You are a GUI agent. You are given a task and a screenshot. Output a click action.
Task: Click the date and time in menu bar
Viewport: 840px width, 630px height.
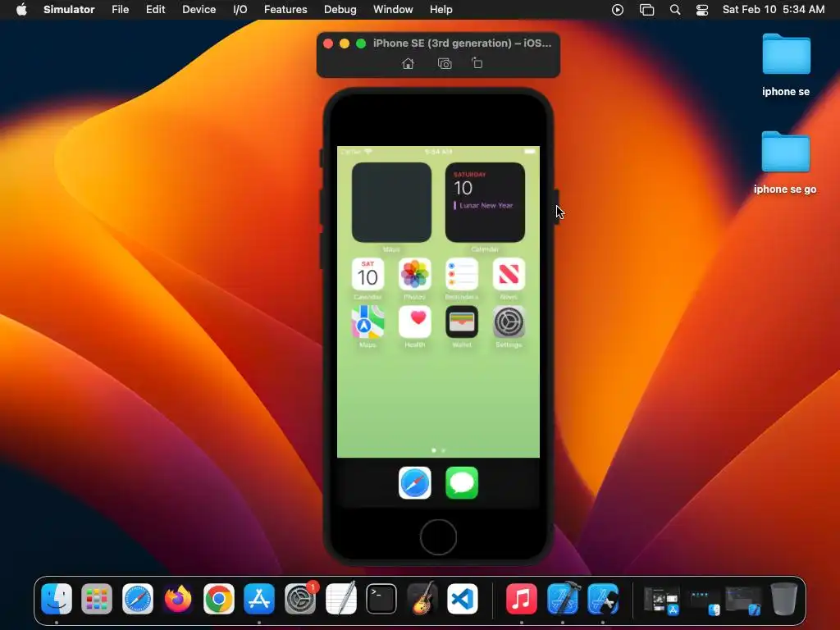point(773,10)
